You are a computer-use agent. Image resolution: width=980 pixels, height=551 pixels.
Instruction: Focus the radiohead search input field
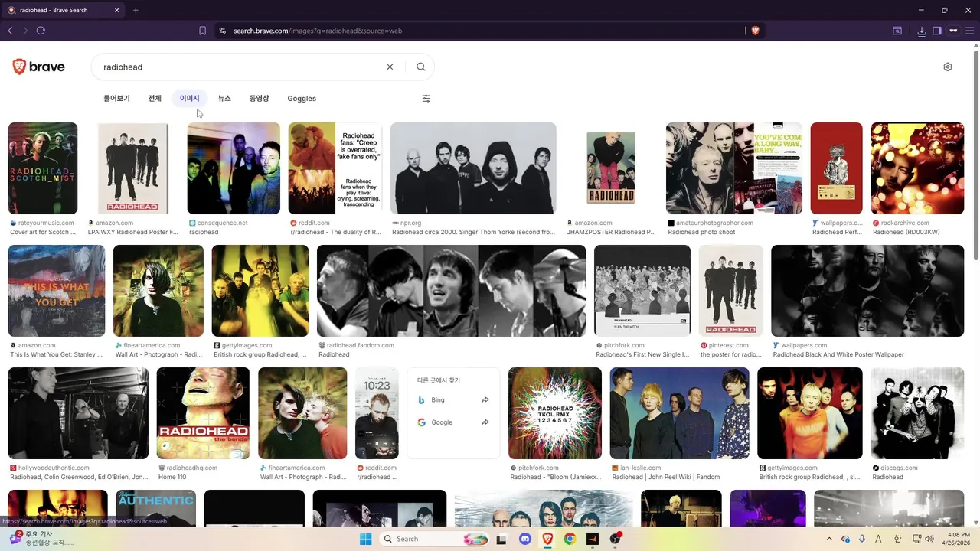pos(241,67)
